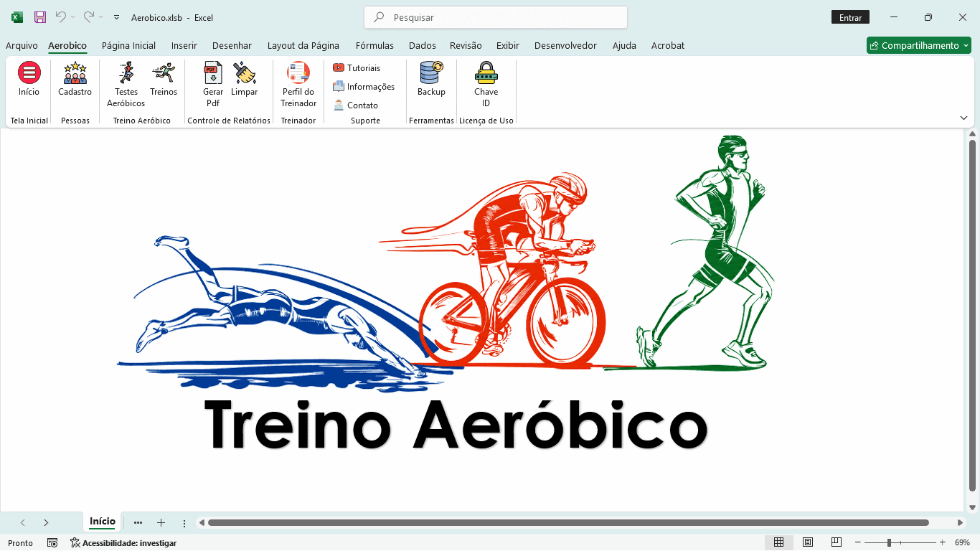
Task: Switch to Page Layout view
Action: pyautogui.click(x=808, y=542)
